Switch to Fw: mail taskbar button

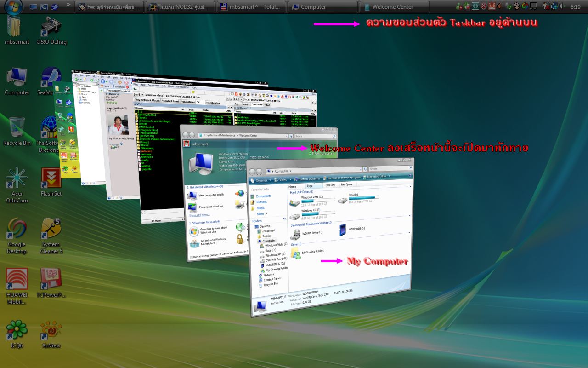[x=109, y=7]
